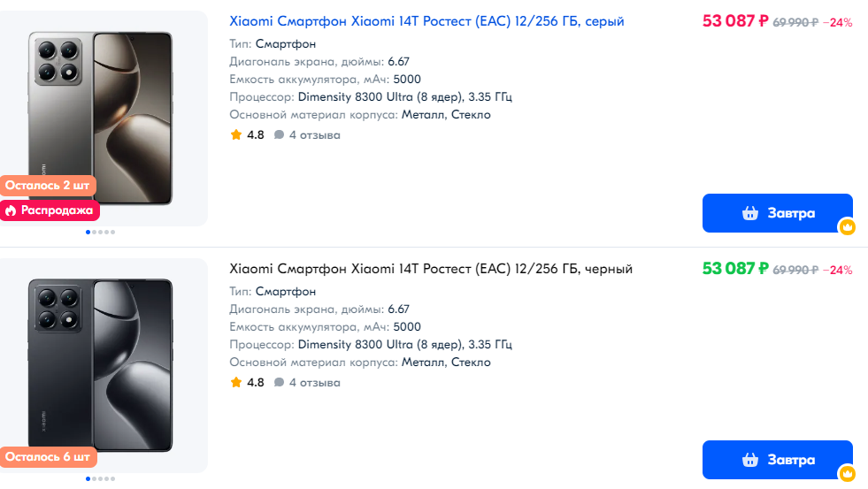Click the Осталось 2 шт stock badge
The height and width of the screenshot is (489, 868).
[x=48, y=186]
